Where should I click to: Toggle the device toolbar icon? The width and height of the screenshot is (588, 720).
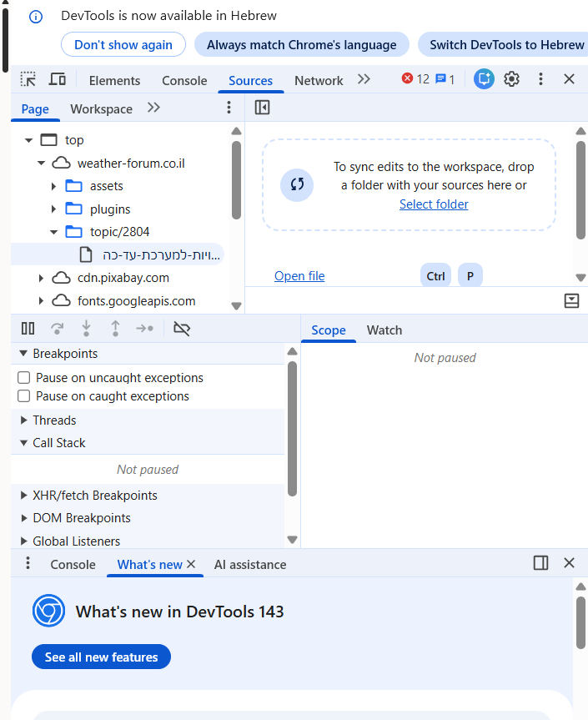[57, 79]
